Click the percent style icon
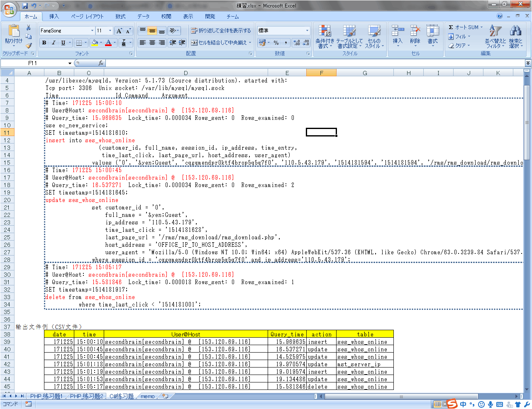Screen dimensions: 532x409 [276, 43]
